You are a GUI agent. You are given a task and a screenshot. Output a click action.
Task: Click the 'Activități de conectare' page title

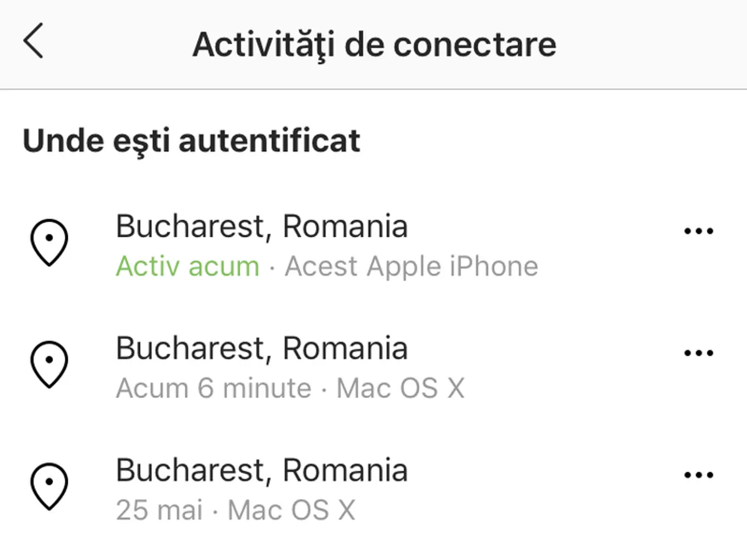coord(374,45)
